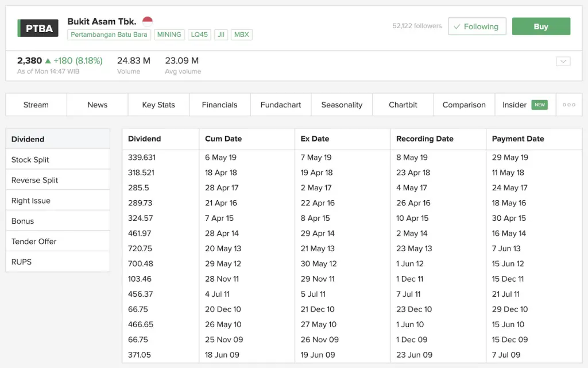Click the Indonesia flag icon
Image resolution: width=588 pixels, height=368 pixels.
(148, 22)
